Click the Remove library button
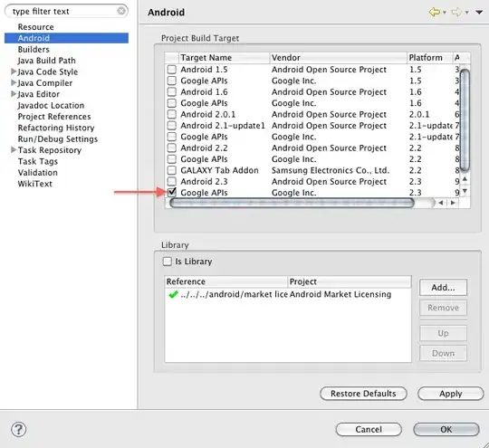This screenshot has height=448, width=489. (x=443, y=308)
